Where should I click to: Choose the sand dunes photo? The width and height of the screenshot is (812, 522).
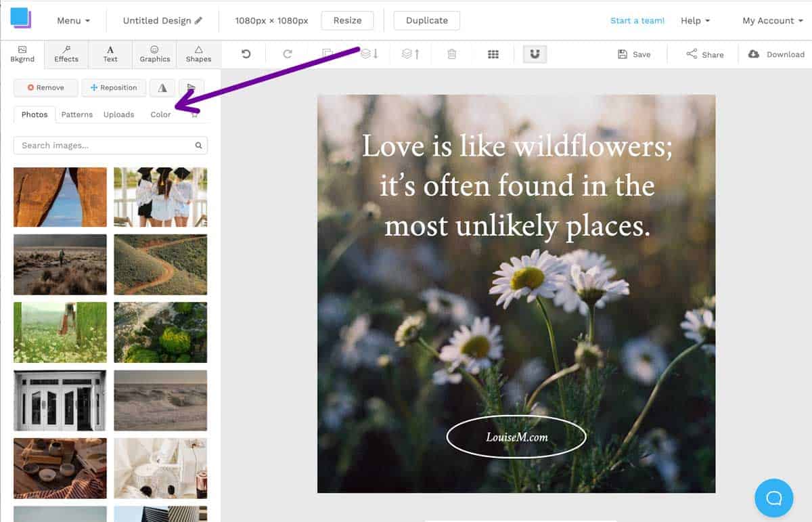(x=160, y=400)
